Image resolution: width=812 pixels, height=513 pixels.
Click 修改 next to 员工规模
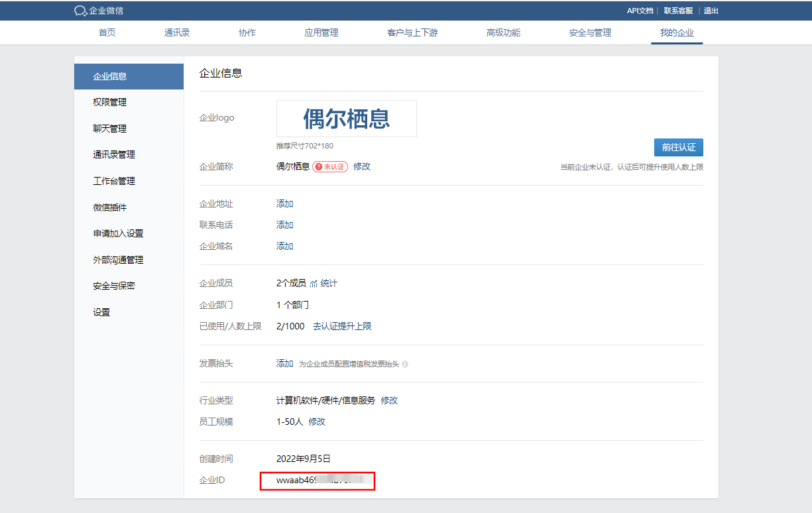317,422
